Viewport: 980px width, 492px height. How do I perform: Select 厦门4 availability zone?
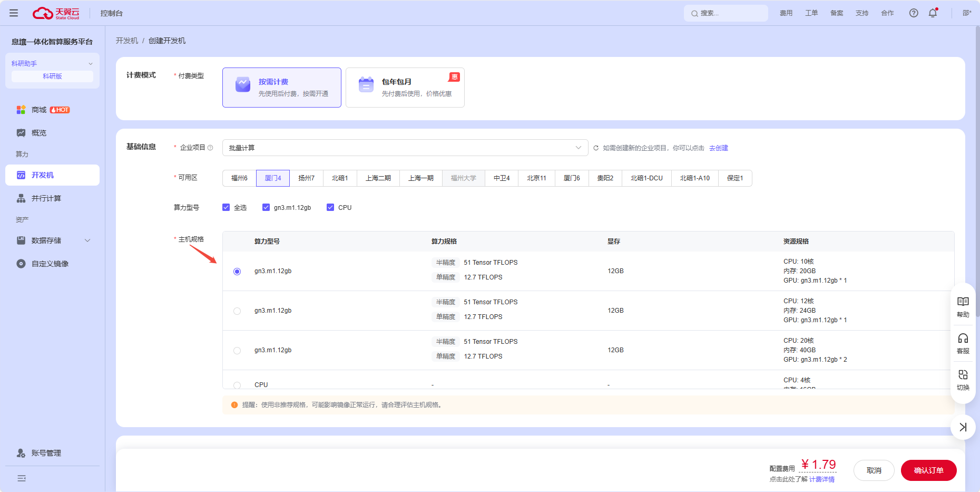click(x=273, y=178)
